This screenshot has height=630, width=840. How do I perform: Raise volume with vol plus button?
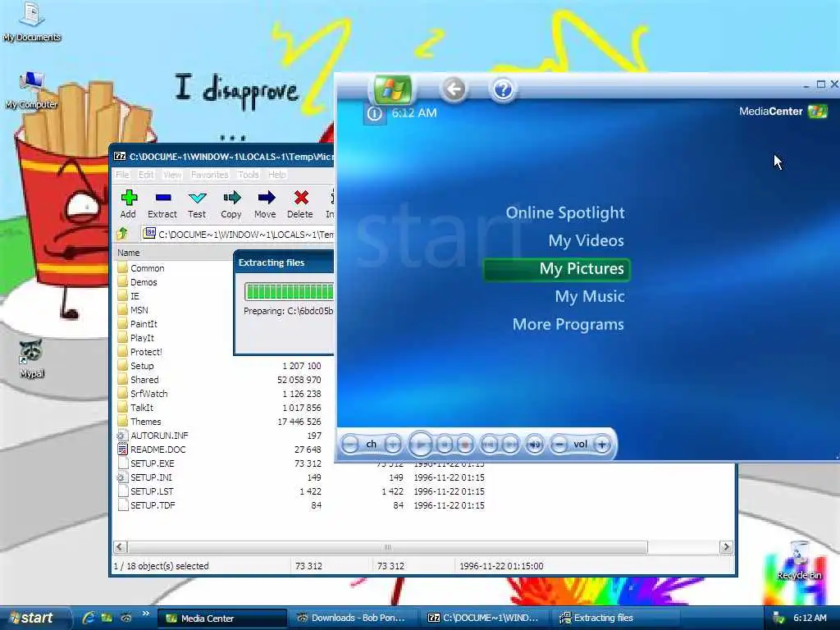(602, 444)
